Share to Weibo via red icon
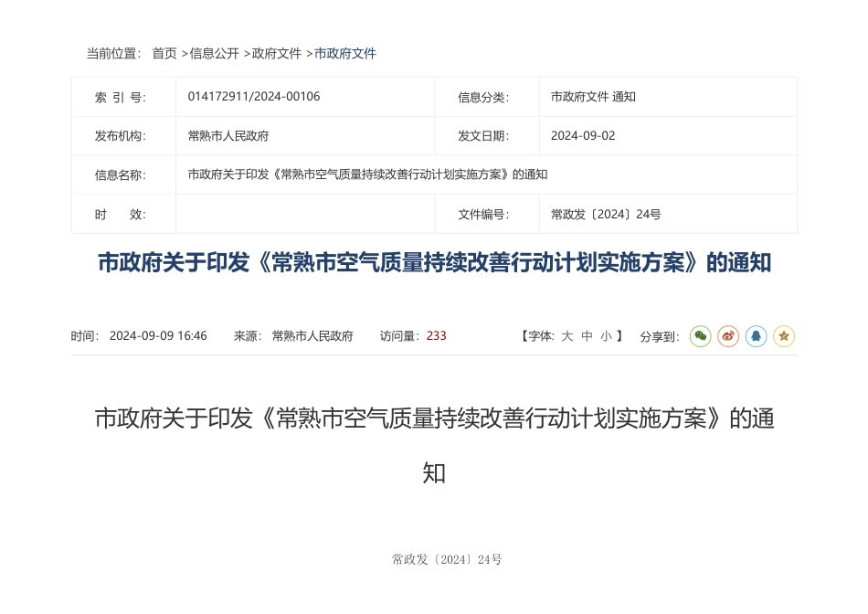 728,336
